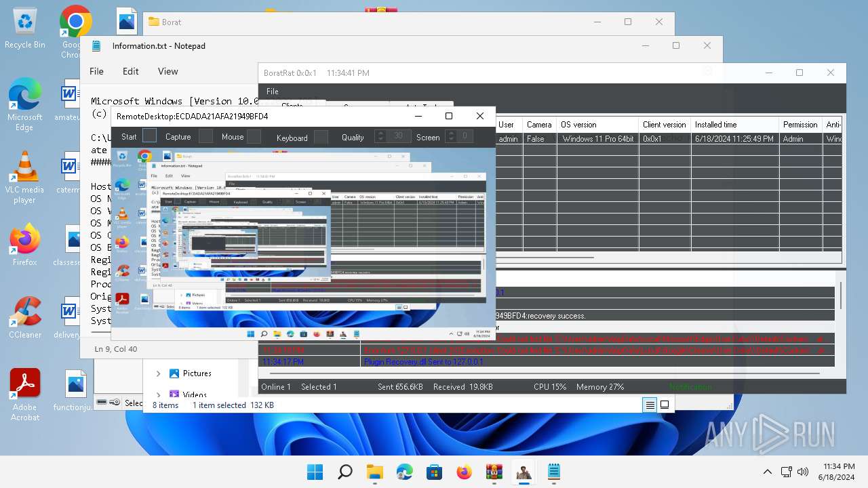Open WinRAR from the taskbar
Screen dimensions: 868x488
(x=494, y=472)
